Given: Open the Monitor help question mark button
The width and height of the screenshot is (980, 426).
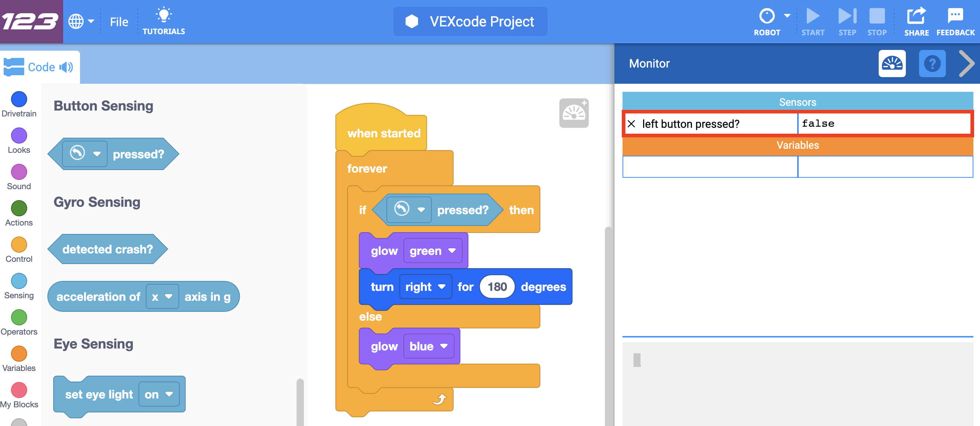Looking at the screenshot, I should point(932,64).
